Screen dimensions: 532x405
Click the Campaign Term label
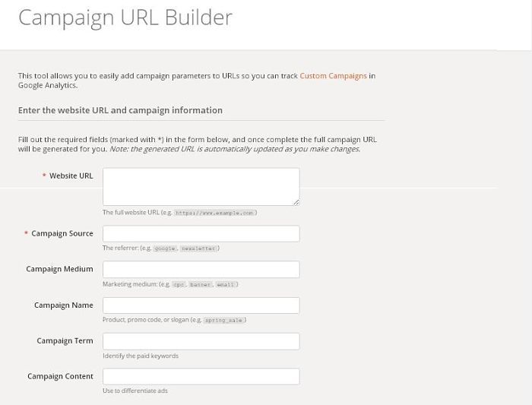(65, 340)
